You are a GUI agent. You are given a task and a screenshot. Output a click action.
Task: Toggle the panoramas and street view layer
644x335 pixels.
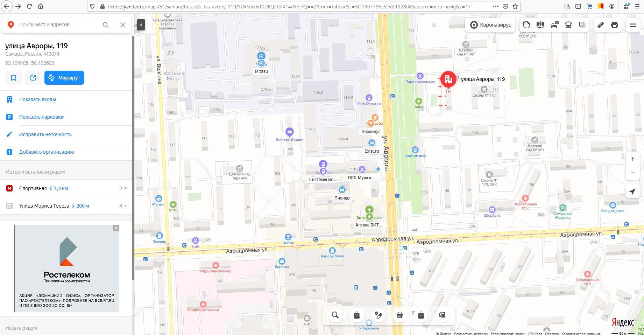tap(540, 25)
